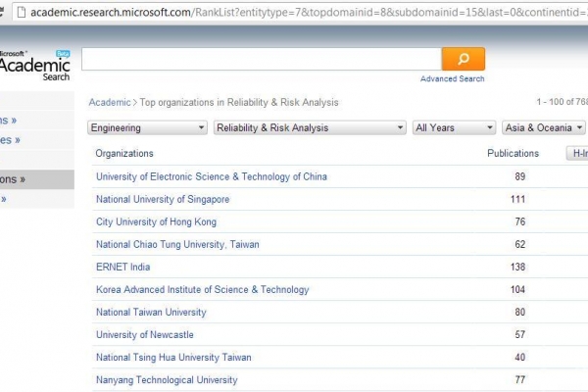Viewport: 588px width, 392px height.
Task: Click publication count 89
Action: (519, 176)
